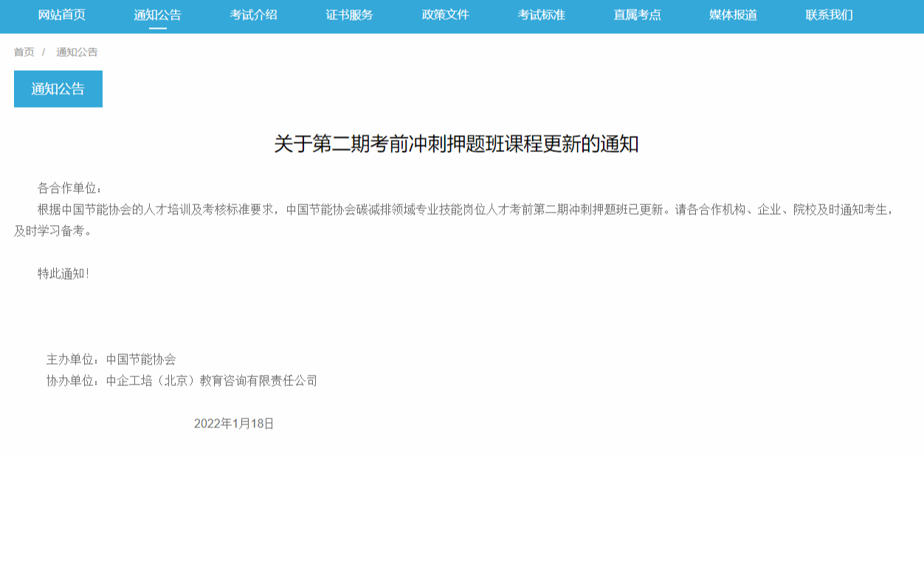The width and height of the screenshot is (924, 572).
Task: Click the greeting text 各合作单位：
Action: (72, 187)
